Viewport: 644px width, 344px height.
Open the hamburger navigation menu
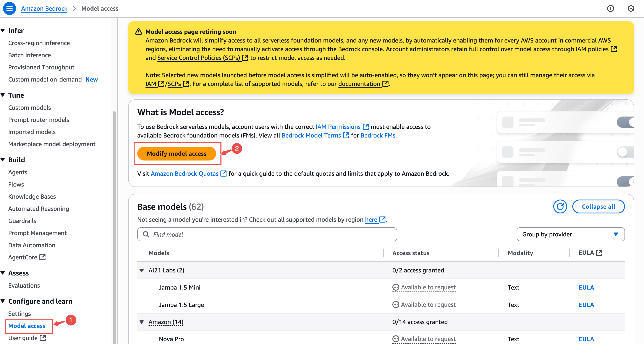(x=9, y=8)
